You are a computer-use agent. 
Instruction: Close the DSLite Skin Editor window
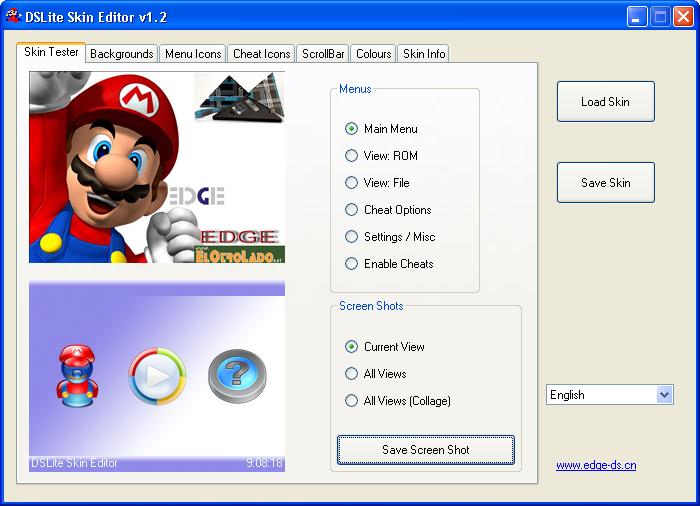[x=683, y=17]
